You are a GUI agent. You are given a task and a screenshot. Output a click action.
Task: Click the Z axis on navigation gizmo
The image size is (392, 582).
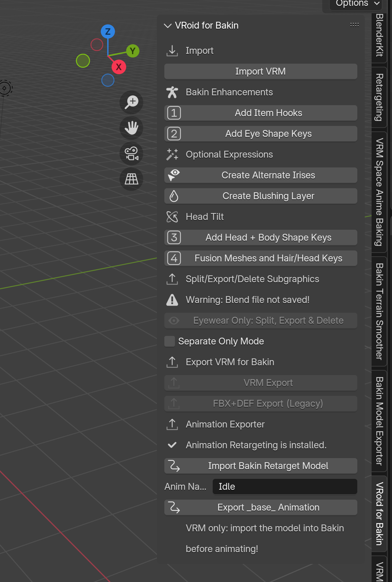click(x=108, y=32)
